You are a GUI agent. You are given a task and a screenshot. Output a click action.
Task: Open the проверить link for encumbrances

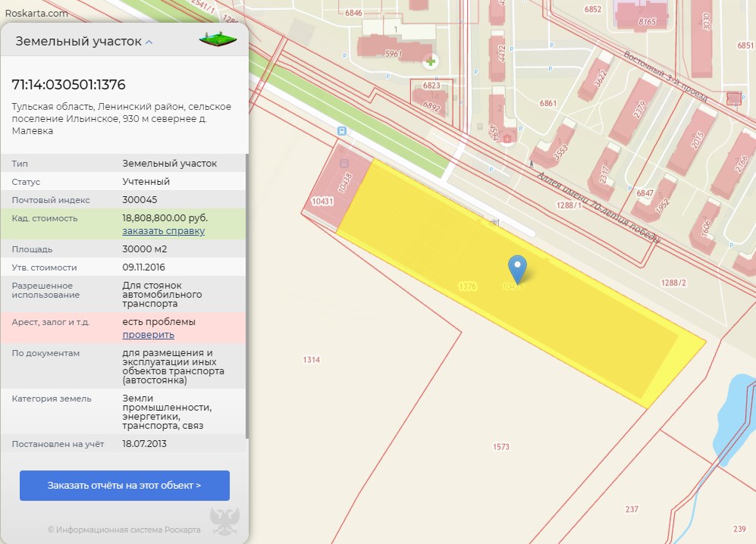click(x=148, y=334)
